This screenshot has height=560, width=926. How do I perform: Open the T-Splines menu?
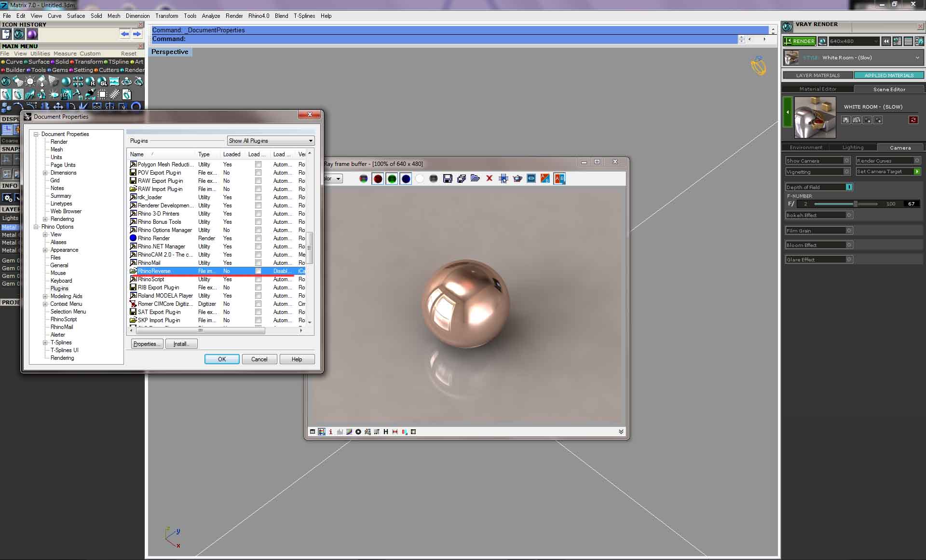304,16
